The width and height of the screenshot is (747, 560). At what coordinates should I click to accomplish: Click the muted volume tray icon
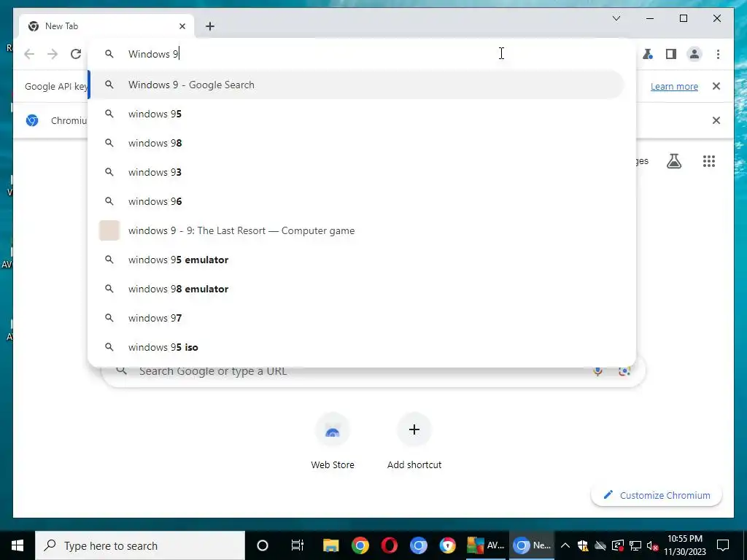point(652,545)
